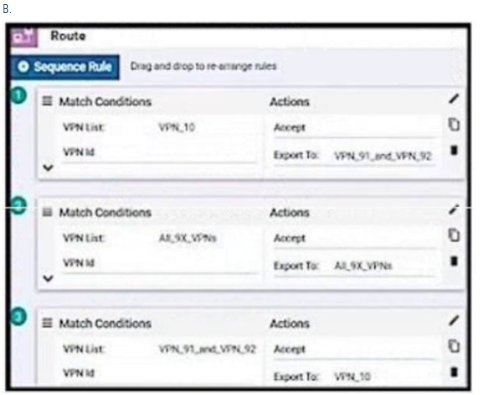
Task: Copy the VPN_91_and_VPN_92 sequence rule
Action: point(454,346)
